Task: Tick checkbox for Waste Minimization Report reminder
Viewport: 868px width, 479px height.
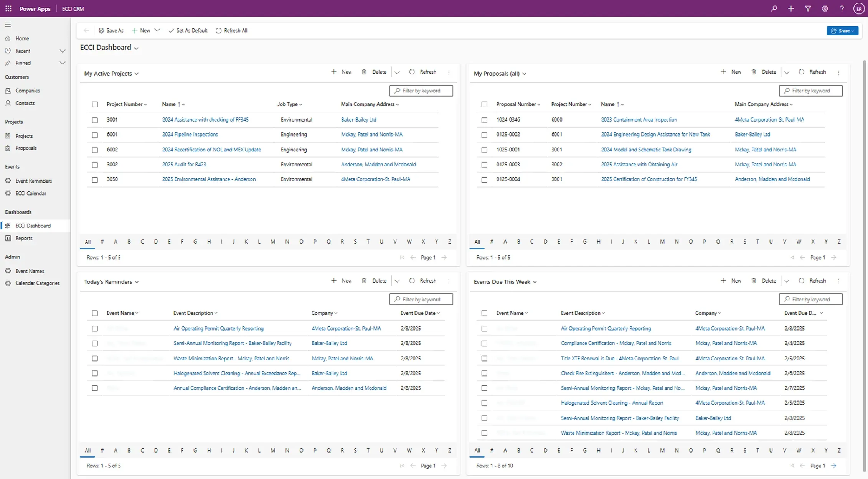Action: tap(95, 359)
